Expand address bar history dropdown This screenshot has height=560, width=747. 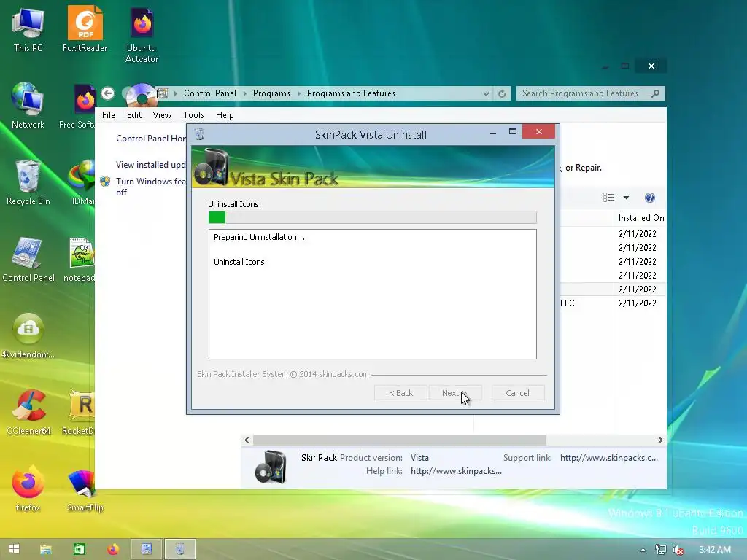(485, 94)
